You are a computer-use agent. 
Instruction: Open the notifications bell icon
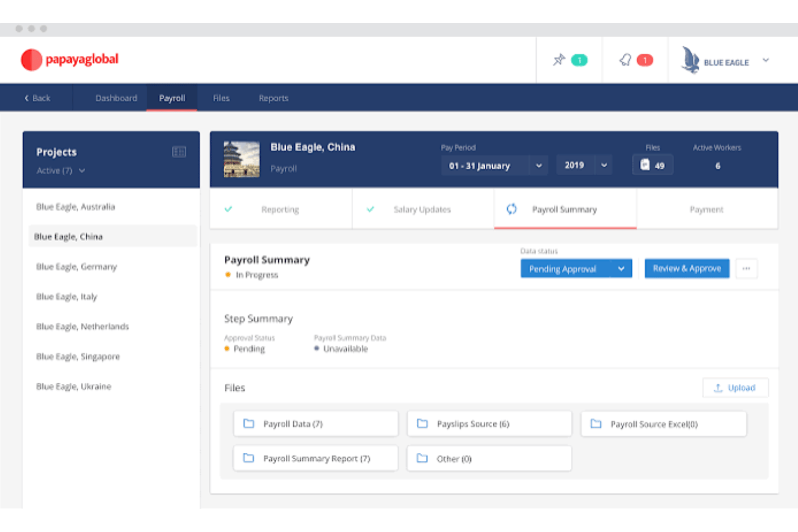[625, 60]
